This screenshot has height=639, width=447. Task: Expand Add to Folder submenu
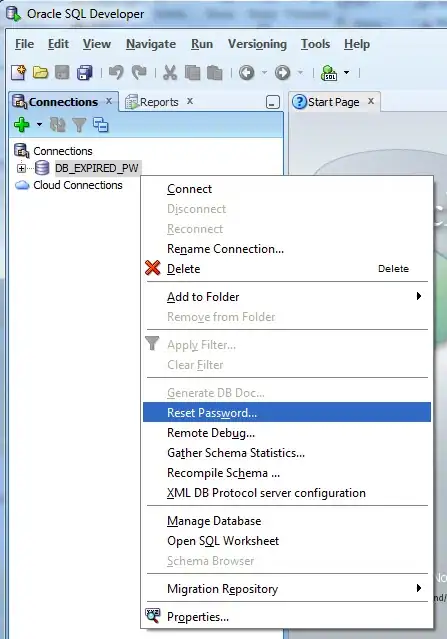tap(287, 297)
